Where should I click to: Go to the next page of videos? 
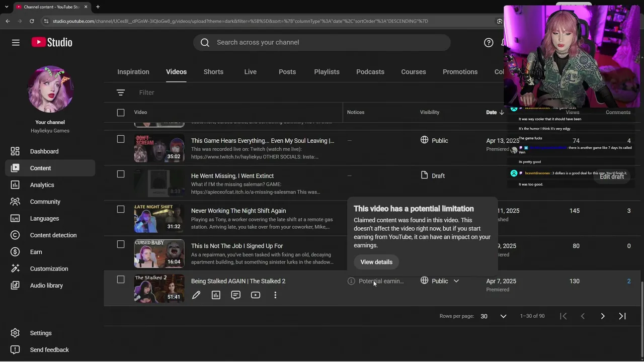point(603,316)
